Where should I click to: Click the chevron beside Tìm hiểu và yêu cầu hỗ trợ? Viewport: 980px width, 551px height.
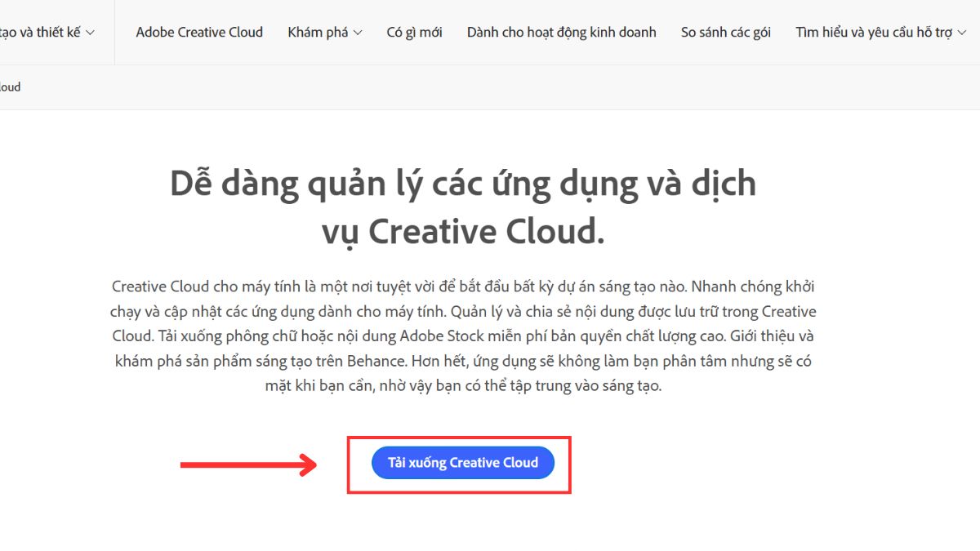(962, 33)
